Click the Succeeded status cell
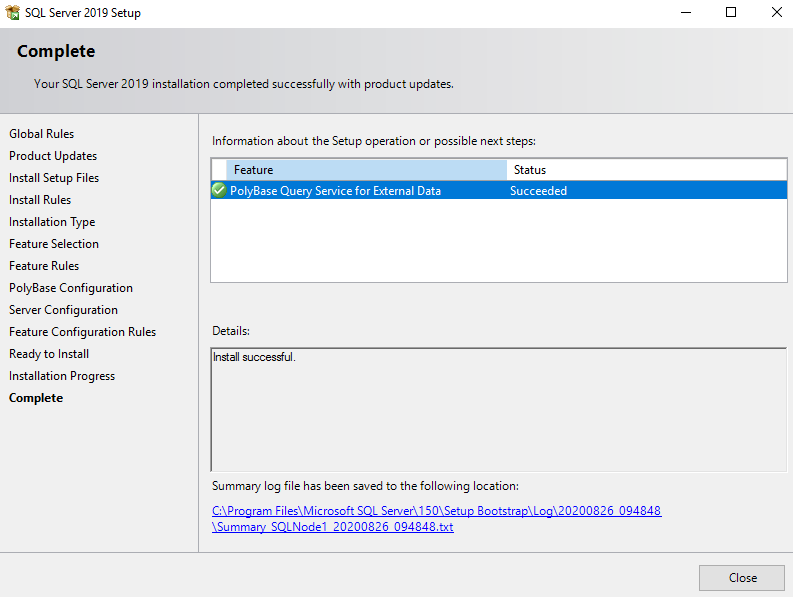793x597 pixels. pyautogui.click(x=538, y=191)
